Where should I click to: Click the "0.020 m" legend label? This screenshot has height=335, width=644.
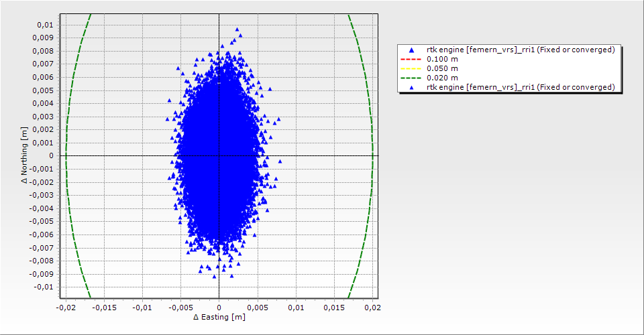443,78
